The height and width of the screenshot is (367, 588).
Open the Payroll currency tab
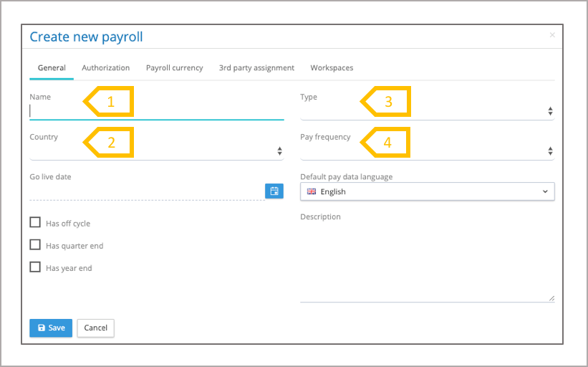coord(174,67)
